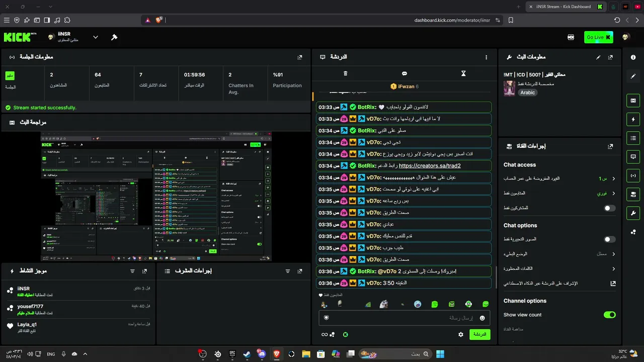Click the infinity icon below chat input
644x362 pixels.
(x=325, y=334)
